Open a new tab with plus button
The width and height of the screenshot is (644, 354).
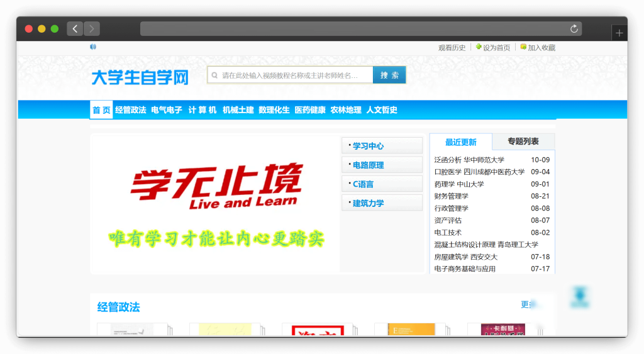click(619, 33)
